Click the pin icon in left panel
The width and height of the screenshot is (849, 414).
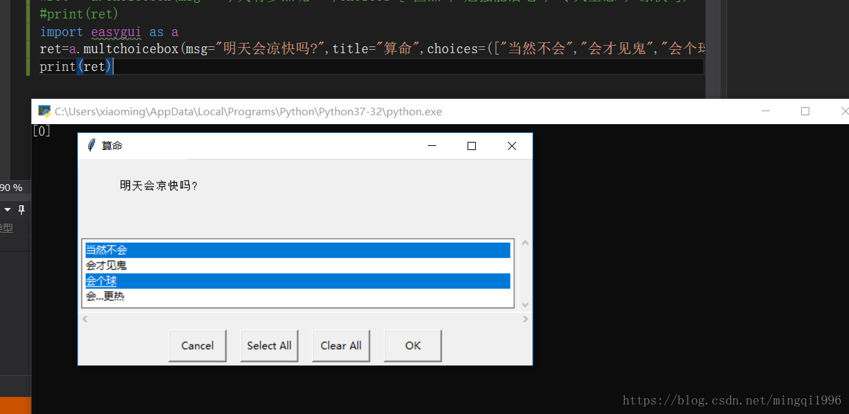22,209
